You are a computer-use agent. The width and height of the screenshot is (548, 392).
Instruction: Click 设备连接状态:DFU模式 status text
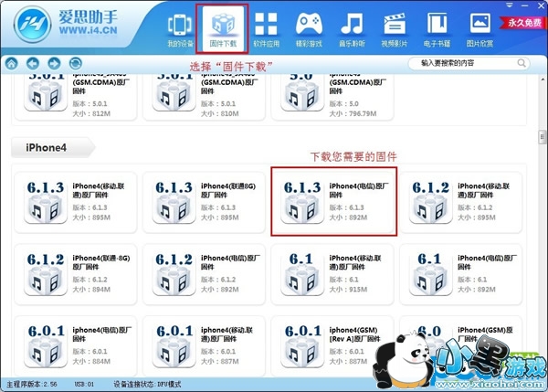147,385
